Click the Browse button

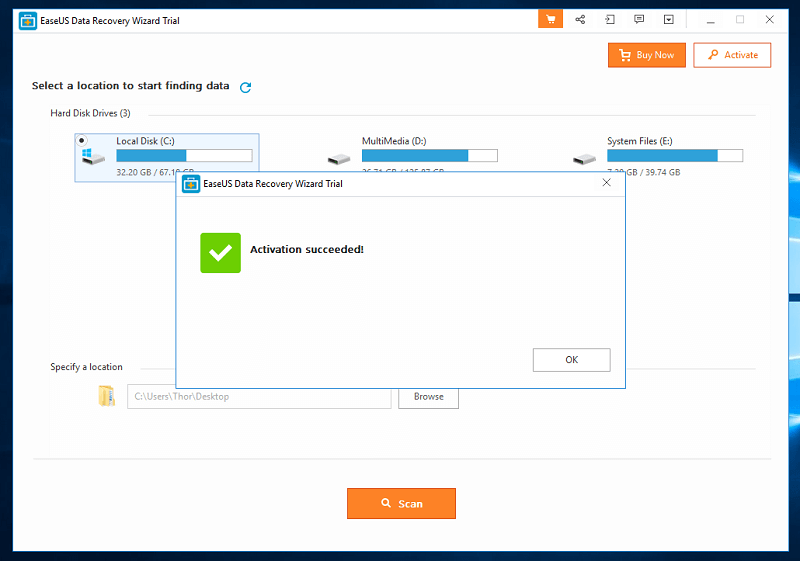pyautogui.click(x=429, y=397)
